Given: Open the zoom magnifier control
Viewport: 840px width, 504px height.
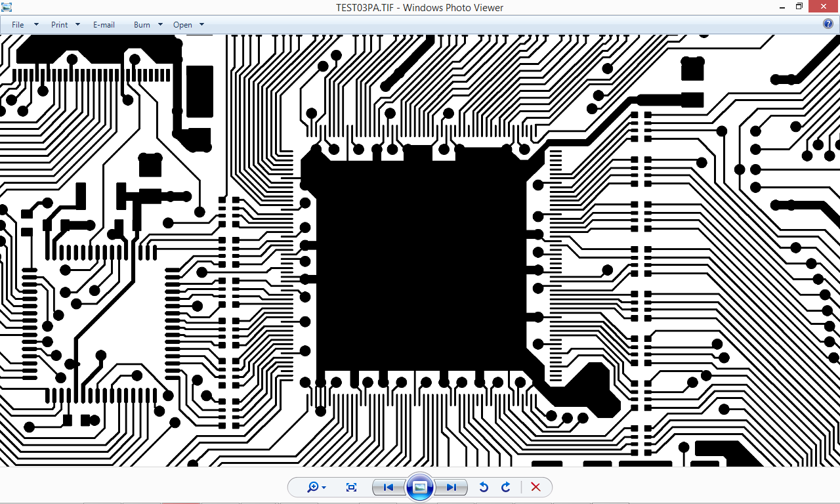Looking at the screenshot, I should click(316, 487).
